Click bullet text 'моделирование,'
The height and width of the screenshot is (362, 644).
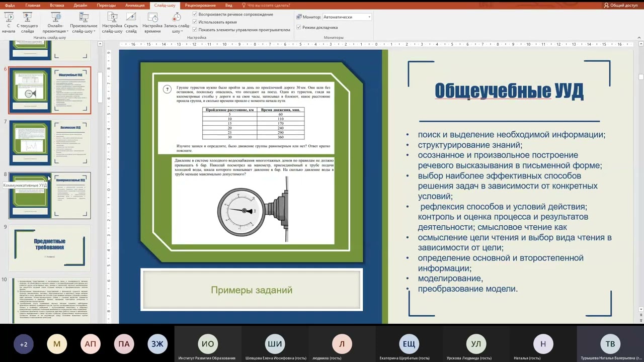pos(450,278)
